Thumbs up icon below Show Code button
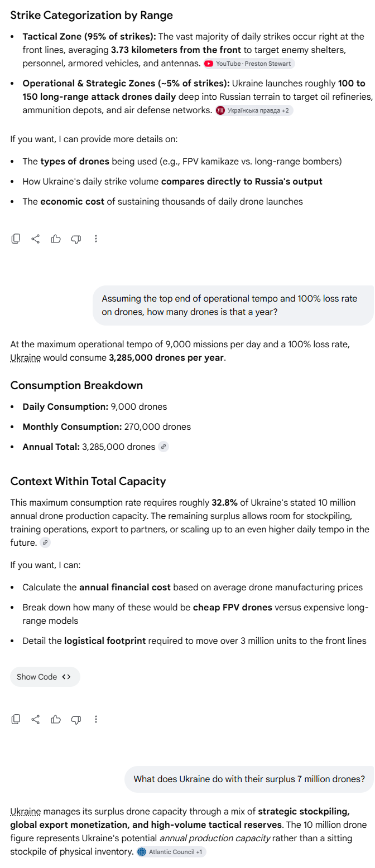 (56, 719)
